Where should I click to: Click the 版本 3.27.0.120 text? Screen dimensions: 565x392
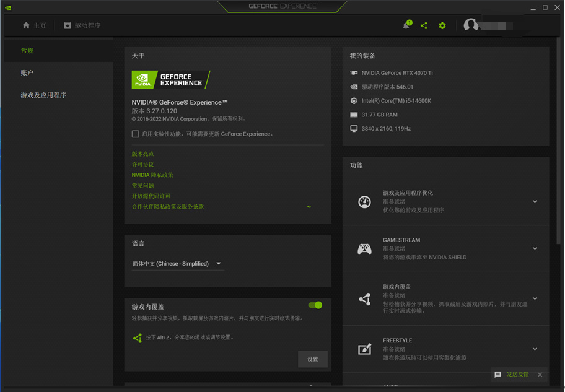pyautogui.click(x=154, y=111)
